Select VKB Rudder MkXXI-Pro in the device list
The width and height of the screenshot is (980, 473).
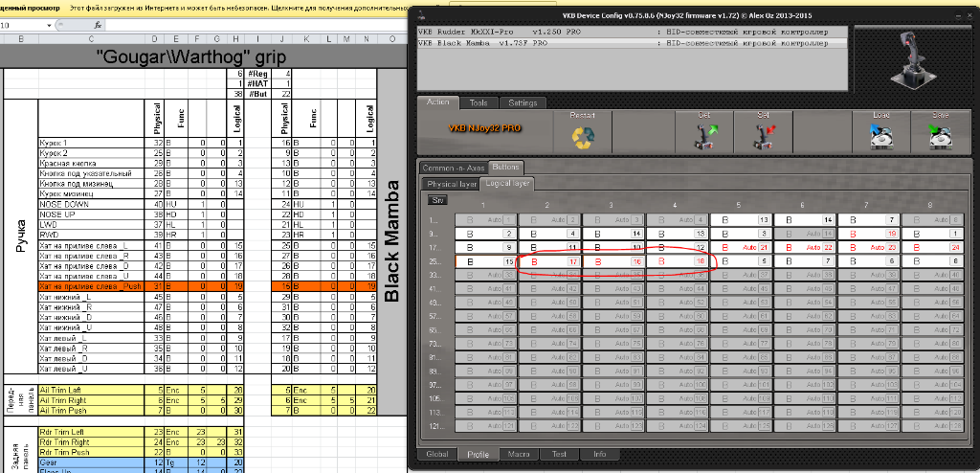[632, 32]
